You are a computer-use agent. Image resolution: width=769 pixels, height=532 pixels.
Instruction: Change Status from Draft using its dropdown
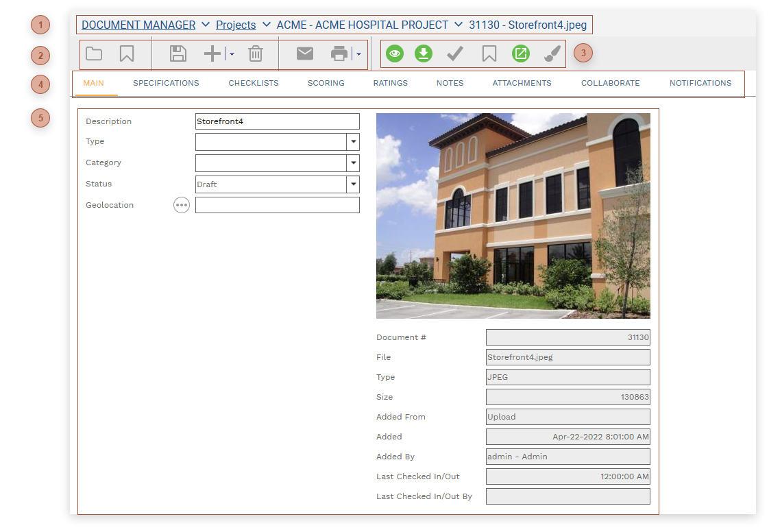tap(353, 184)
